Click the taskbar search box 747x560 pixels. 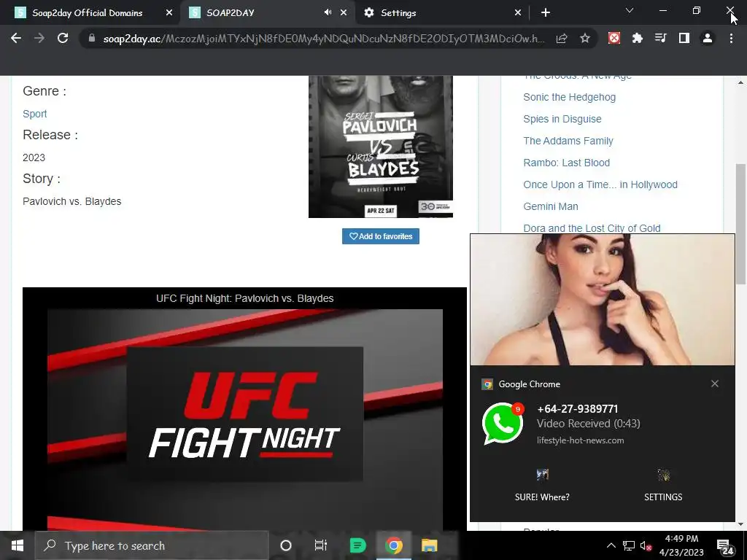click(152, 545)
